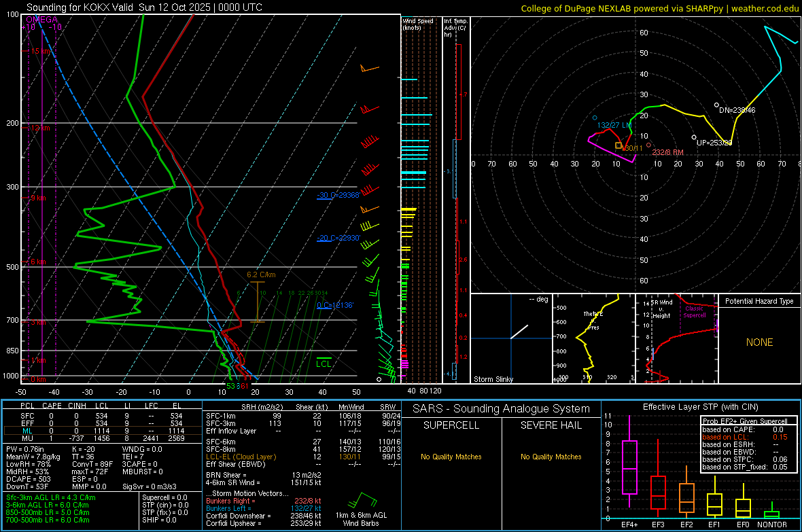Click the orange mean-wind square on hodograph
Viewport: 802px width, 532px height.
coord(618,146)
